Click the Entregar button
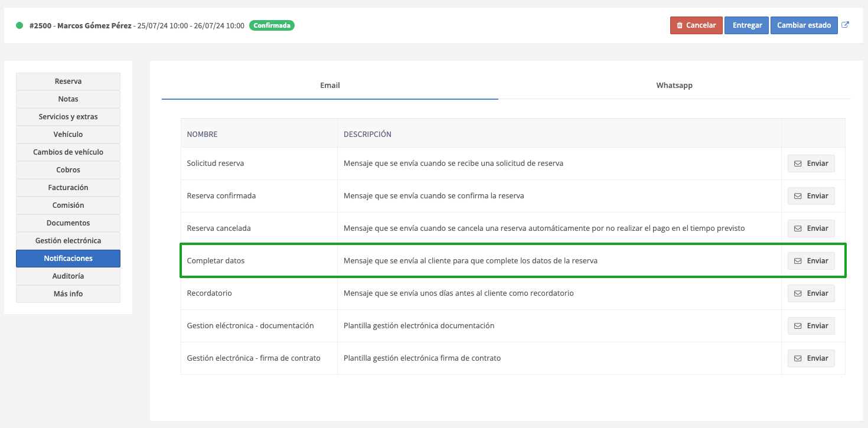868x428 pixels. 747,25
